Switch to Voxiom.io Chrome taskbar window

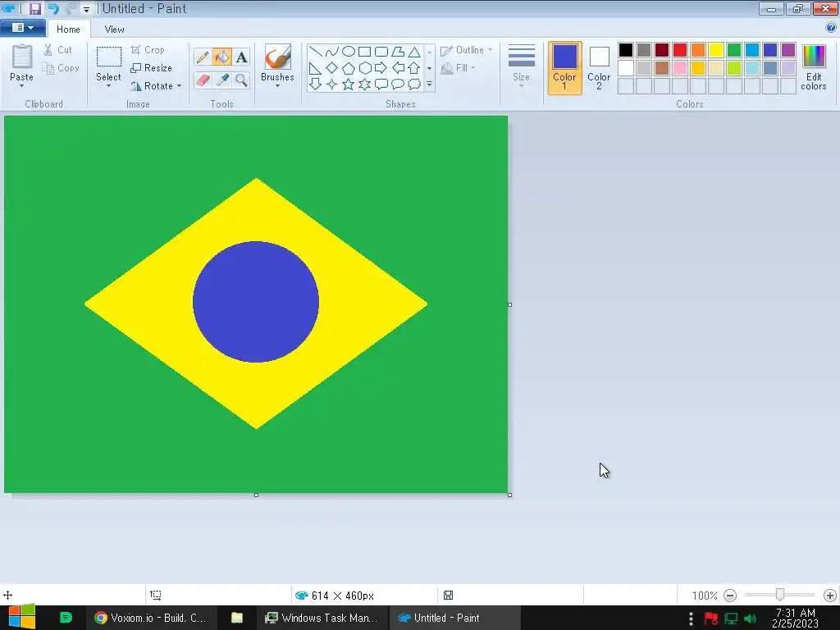click(150, 618)
